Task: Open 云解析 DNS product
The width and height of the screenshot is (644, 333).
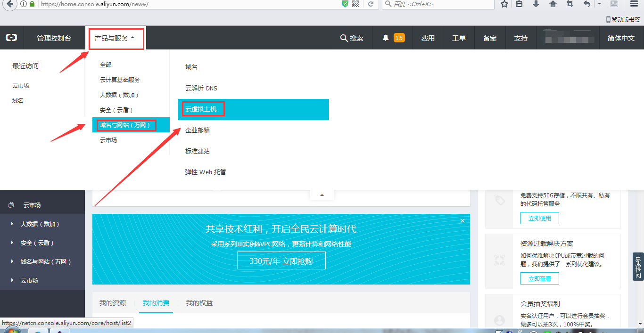Action: (201, 89)
